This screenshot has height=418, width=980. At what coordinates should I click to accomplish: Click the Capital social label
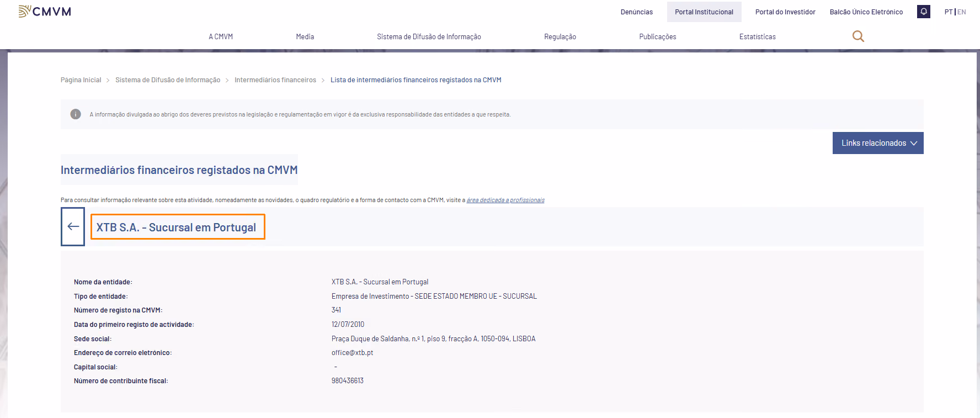[96, 367]
